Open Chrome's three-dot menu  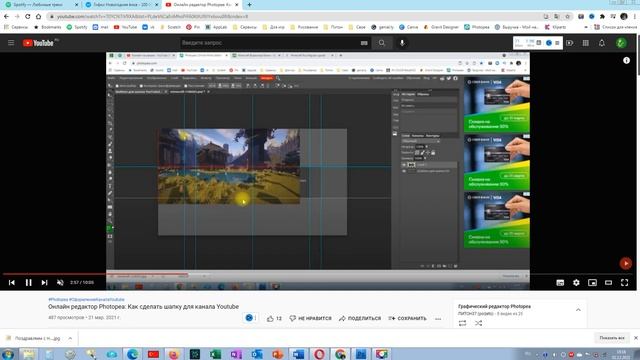(x=636, y=16)
